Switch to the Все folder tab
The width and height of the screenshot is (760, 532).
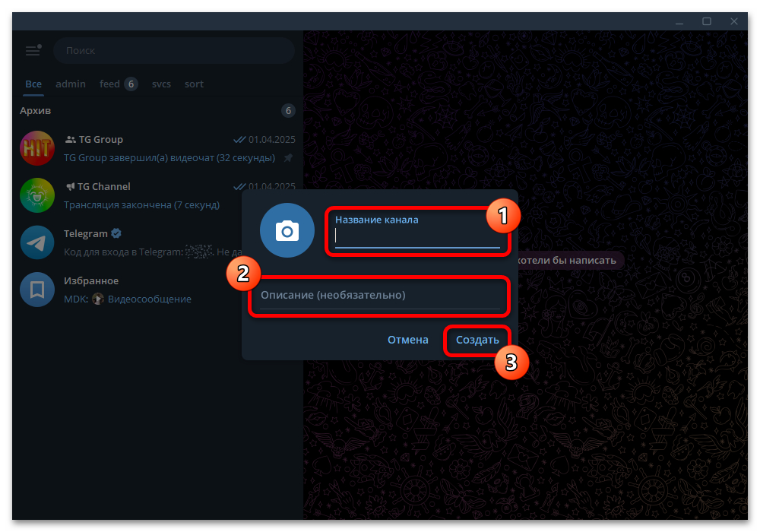[33, 84]
